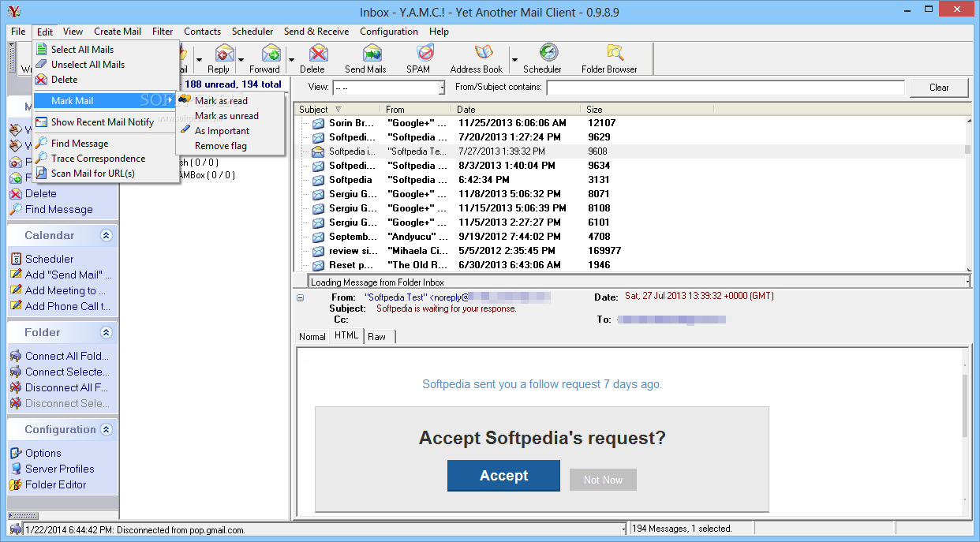980x542 pixels.
Task: Switch to the Normal message tab
Action: point(312,337)
